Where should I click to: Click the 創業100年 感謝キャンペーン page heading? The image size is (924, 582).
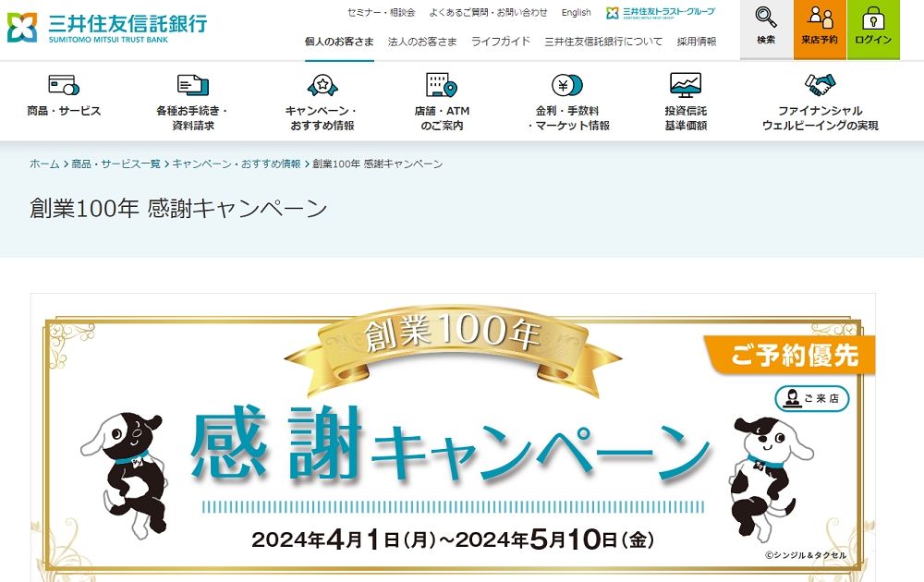pyautogui.click(x=178, y=209)
